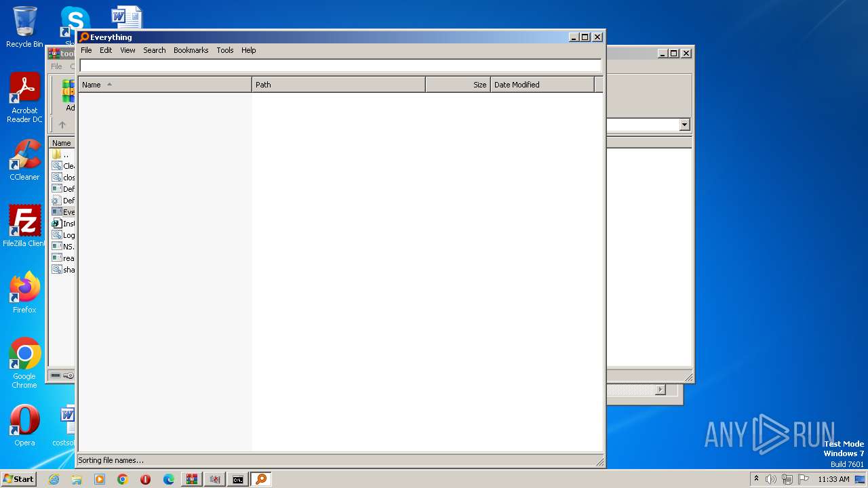Click the Start button

(x=18, y=479)
